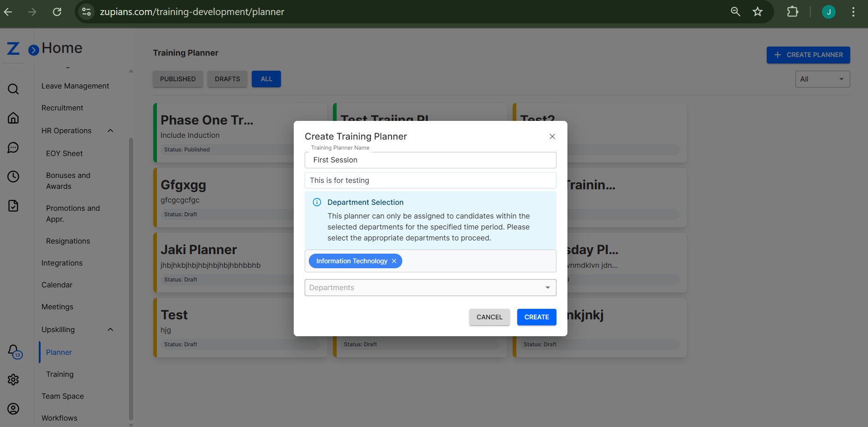Viewport: 868px width, 427px height.
Task: Open search from the sidebar
Action: [x=13, y=89]
